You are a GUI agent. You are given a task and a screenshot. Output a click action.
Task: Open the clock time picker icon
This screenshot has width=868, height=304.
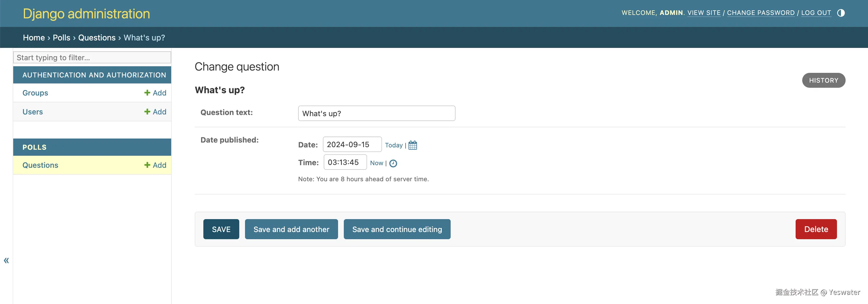tap(393, 163)
